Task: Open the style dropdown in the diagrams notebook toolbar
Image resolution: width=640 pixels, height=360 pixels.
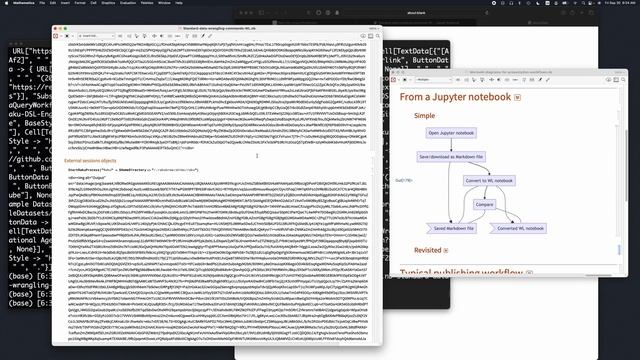Action: tap(434, 80)
